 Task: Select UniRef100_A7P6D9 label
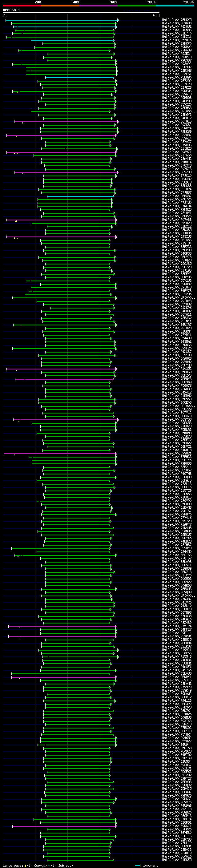pos(177,50)
